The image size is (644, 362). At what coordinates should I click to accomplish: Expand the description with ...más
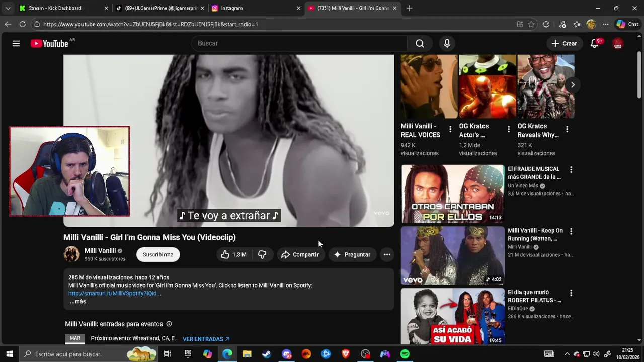(x=78, y=302)
